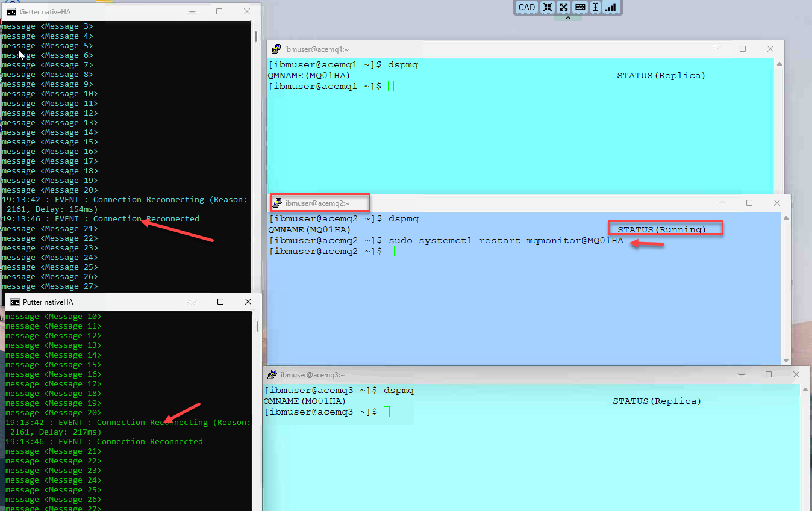Click message <Message 10> line in Putter window
This screenshot has width=812, height=511.
(x=54, y=316)
